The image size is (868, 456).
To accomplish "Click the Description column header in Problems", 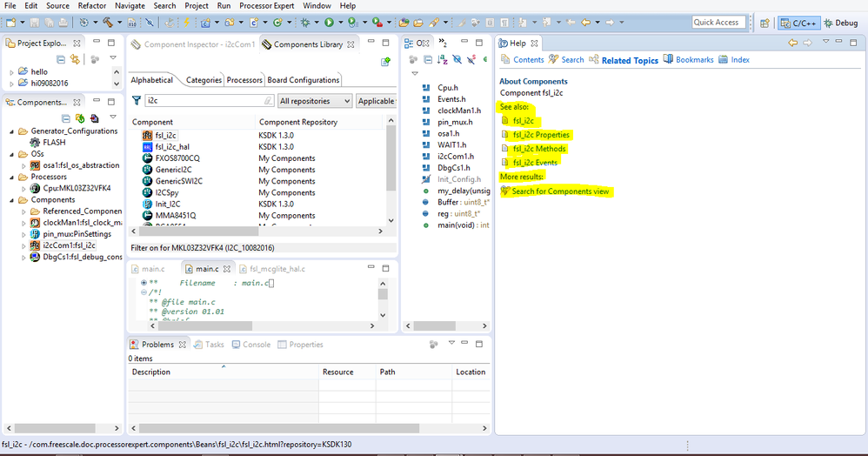I will 224,372.
